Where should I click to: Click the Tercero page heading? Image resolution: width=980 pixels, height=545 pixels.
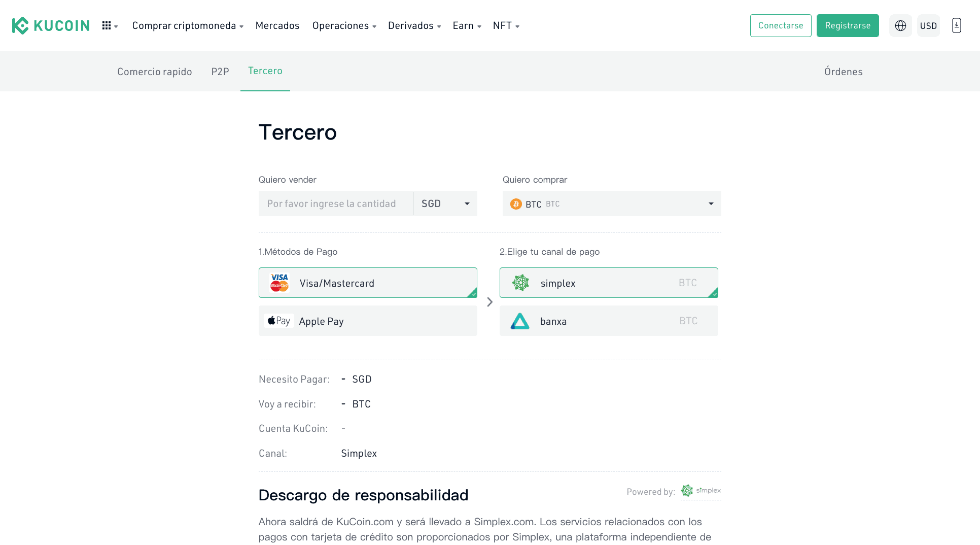point(298,132)
